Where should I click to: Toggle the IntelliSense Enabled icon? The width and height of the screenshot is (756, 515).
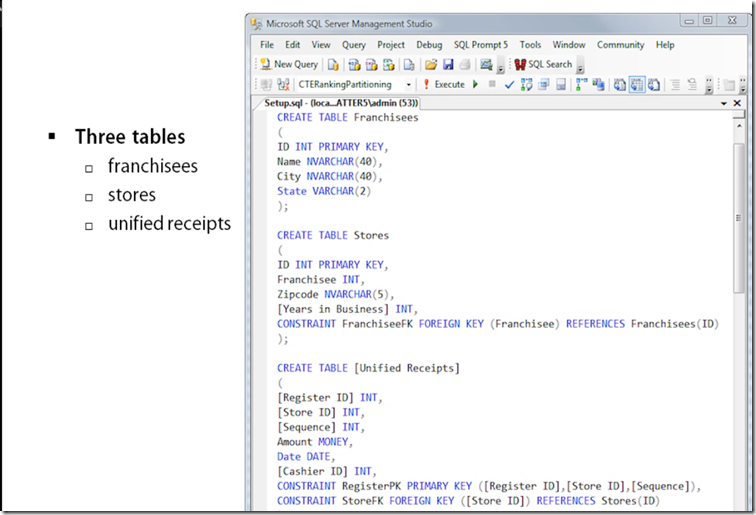point(561,85)
